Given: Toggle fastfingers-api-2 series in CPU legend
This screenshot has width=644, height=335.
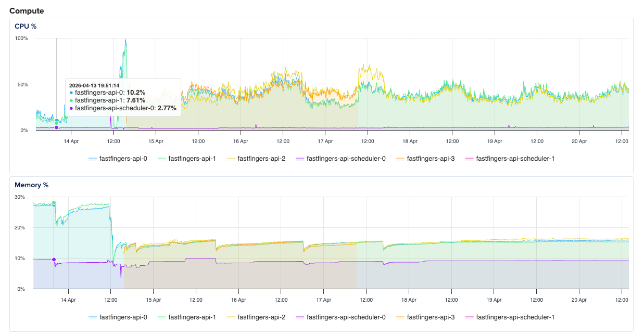Looking at the screenshot, I should point(256,158).
